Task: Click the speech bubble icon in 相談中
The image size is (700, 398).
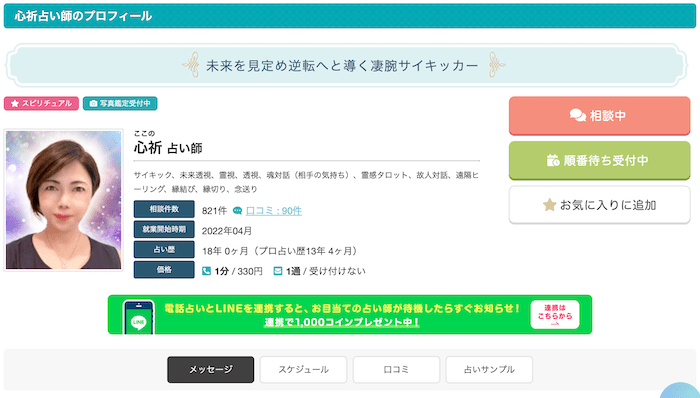Action: (x=578, y=116)
